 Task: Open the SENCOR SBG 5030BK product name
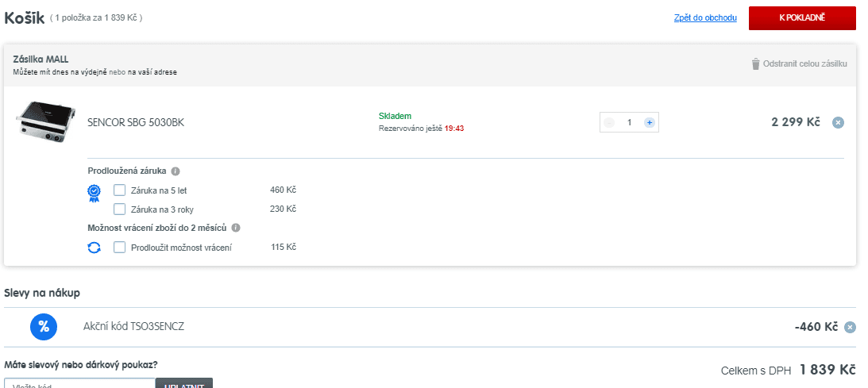[136, 123]
